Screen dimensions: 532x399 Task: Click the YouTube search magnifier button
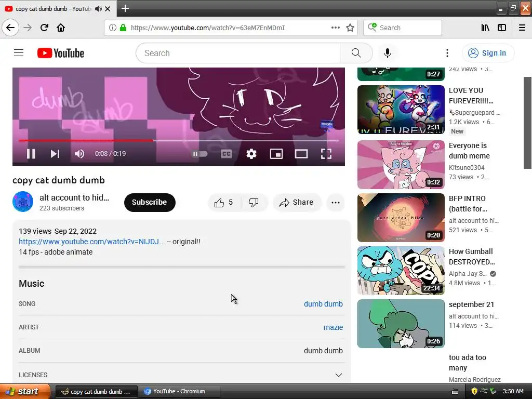pyautogui.click(x=356, y=53)
